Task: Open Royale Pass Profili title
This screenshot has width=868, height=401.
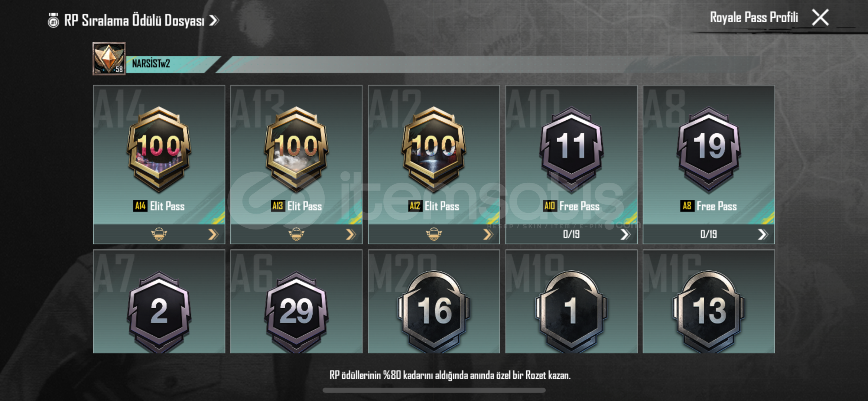Action: pyautogui.click(x=754, y=17)
